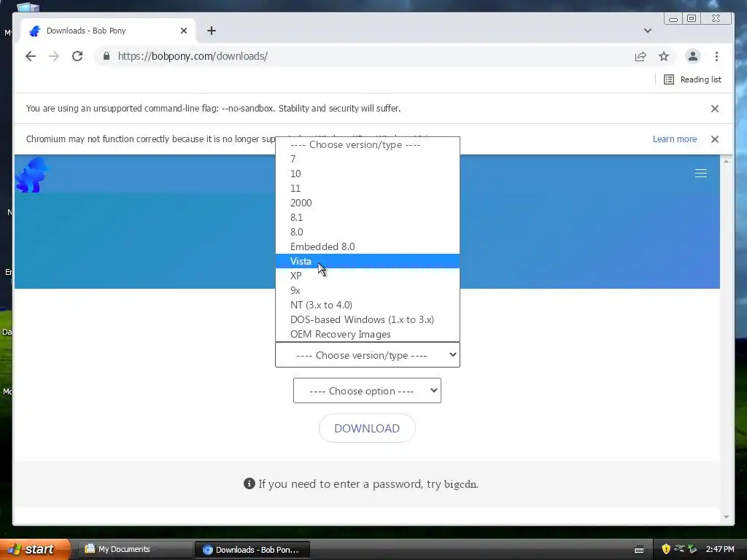Dismiss the no-sandbox warning bar

tap(715, 109)
